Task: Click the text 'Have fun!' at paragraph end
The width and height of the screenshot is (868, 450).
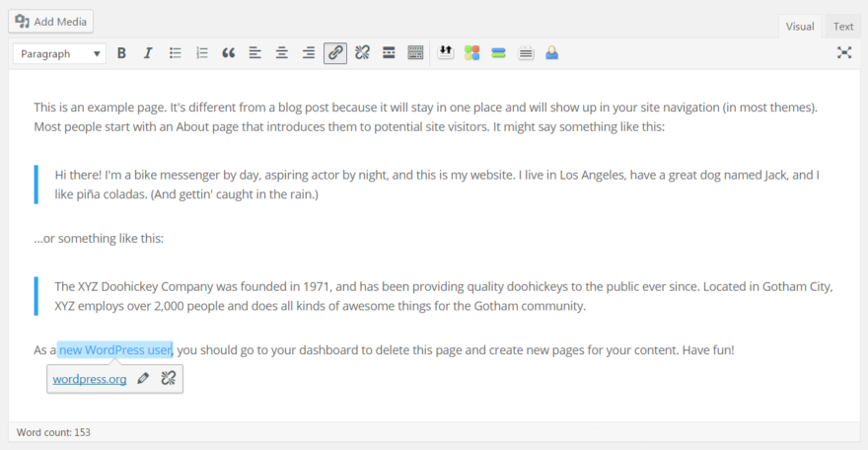Action: (x=708, y=349)
